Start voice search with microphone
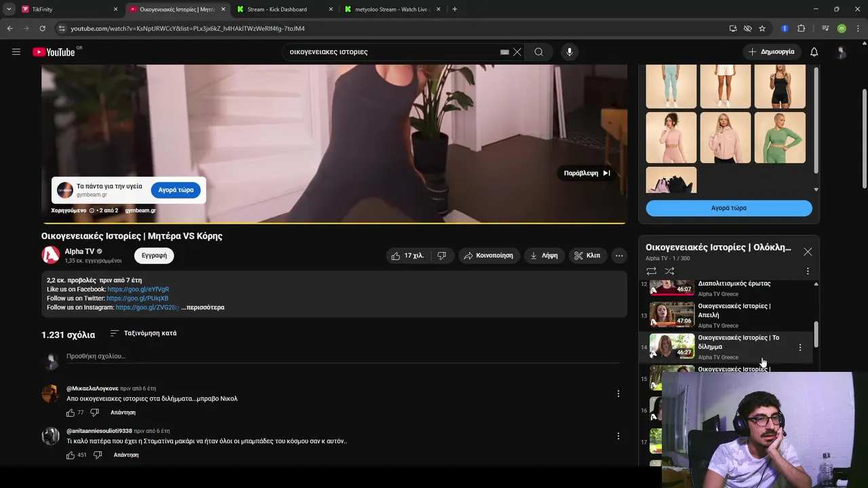This screenshot has height=488, width=868. click(x=569, y=52)
